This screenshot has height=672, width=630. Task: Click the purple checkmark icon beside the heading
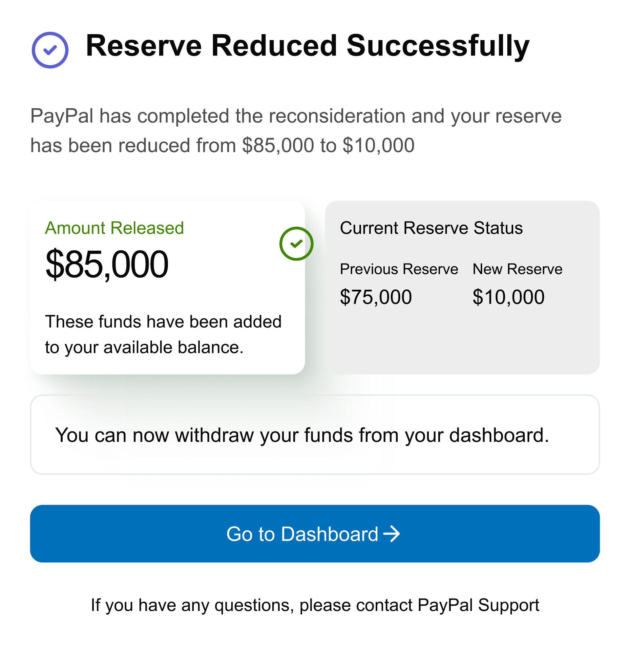point(50,50)
